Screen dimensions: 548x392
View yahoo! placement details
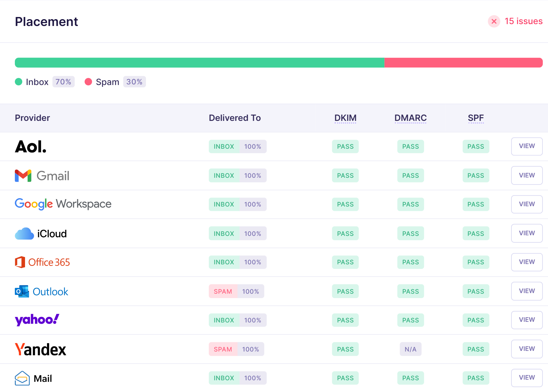[x=527, y=320]
